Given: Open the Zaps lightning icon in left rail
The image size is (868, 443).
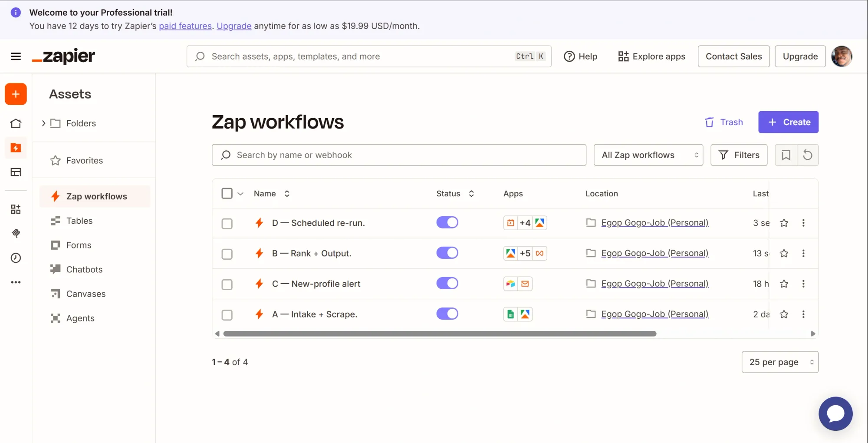Looking at the screenshot, I should [16, 148].
